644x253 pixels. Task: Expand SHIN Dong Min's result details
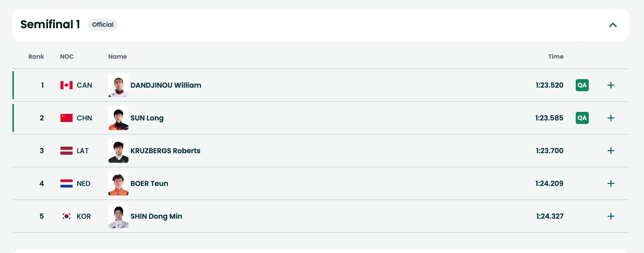(x=611, y=216)
